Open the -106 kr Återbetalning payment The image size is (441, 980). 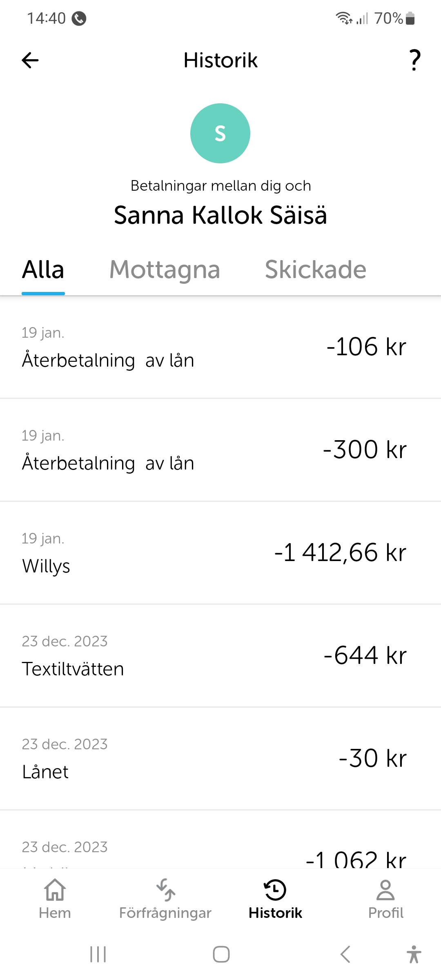(x=220, y=347)
